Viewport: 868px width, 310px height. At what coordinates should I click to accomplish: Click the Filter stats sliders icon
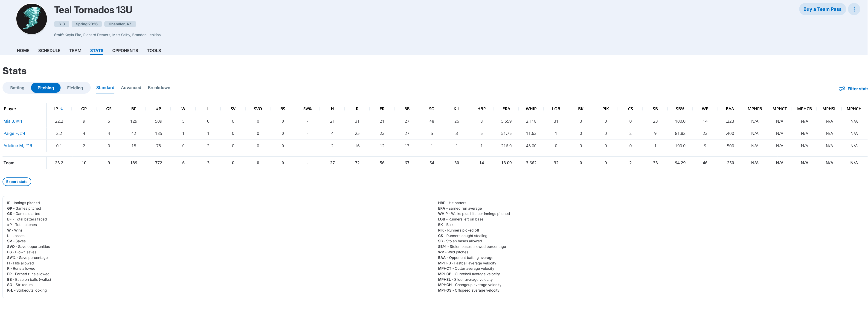tap(842, 89)
